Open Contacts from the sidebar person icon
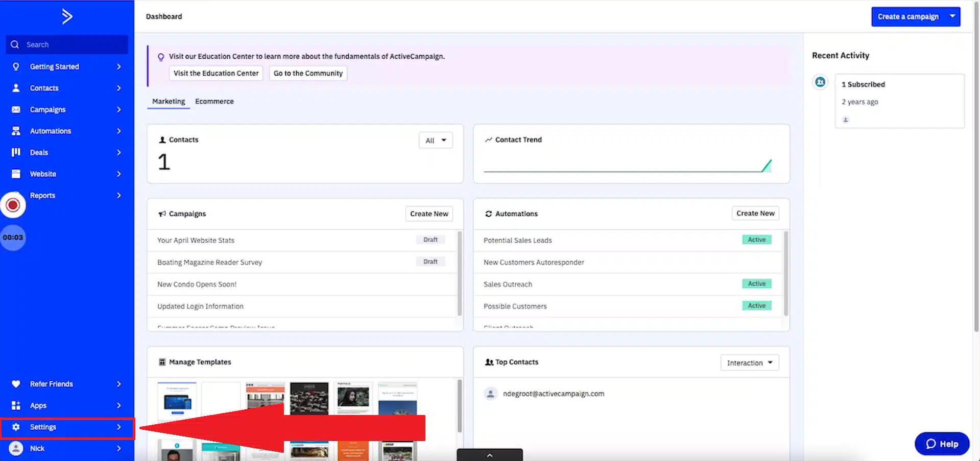This screenshot has height=461, width=980. [16, 88]
